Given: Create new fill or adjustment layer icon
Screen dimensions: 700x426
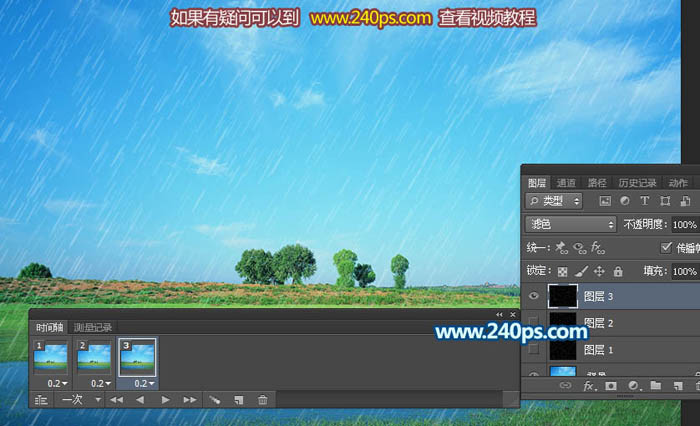Looking at the screenshot, I should [633, 386].
